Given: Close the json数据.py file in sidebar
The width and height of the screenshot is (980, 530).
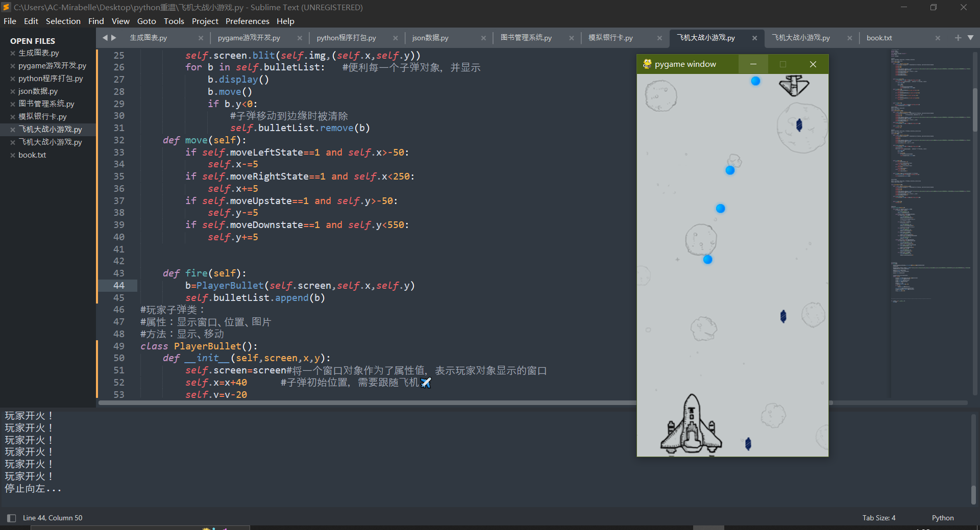Looking at the screenshot, I should coord(12,91).
